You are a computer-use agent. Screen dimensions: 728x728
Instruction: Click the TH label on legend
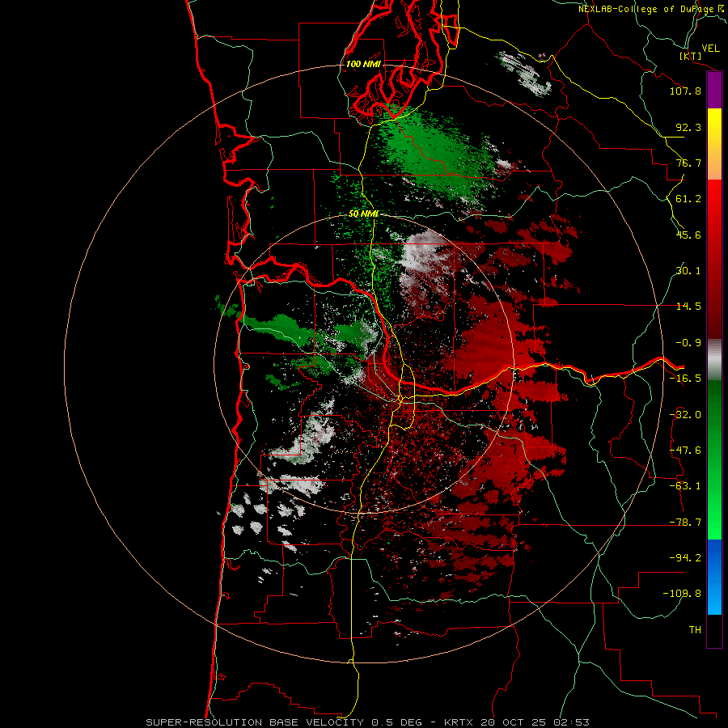[x=695, y=630]
